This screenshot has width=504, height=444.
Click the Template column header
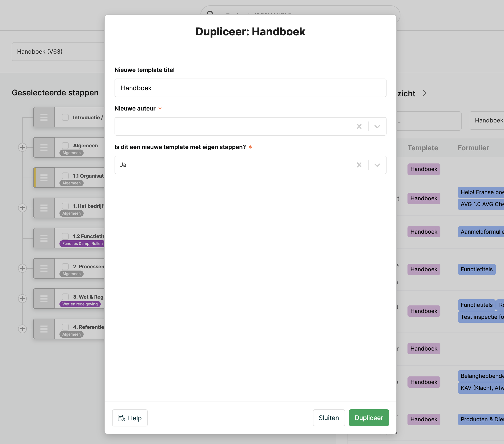point(423,148)
